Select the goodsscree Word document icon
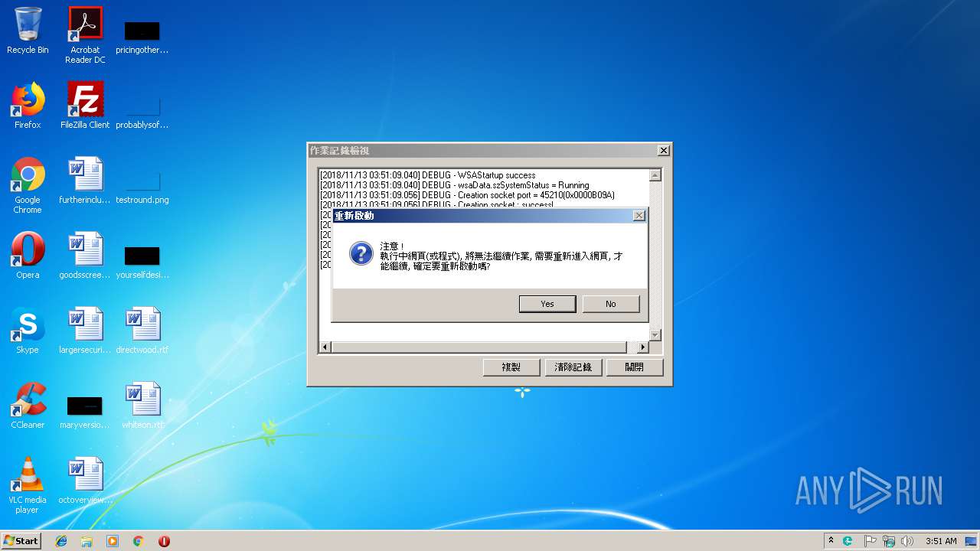 [x=85, y=256]
